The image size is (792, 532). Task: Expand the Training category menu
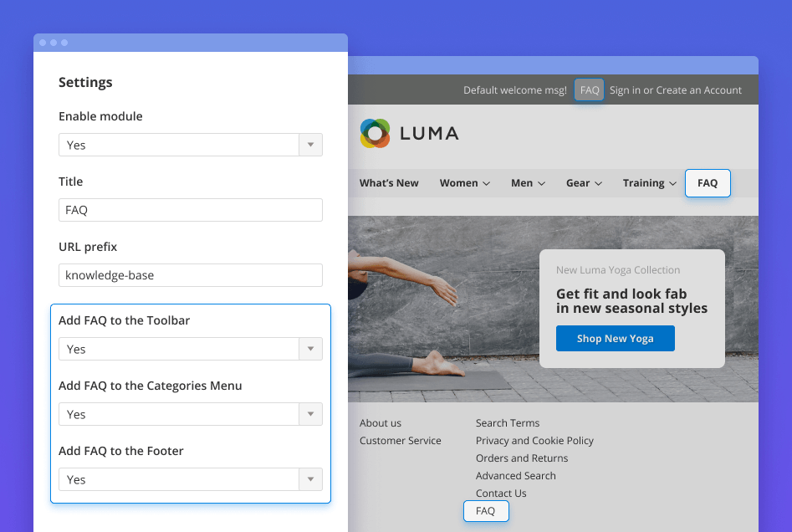[649, 183]
